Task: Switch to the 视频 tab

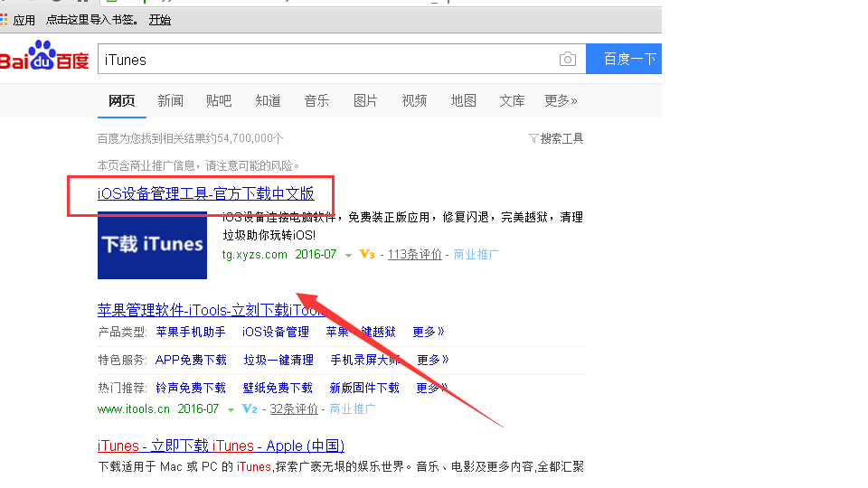Action: 414,100
